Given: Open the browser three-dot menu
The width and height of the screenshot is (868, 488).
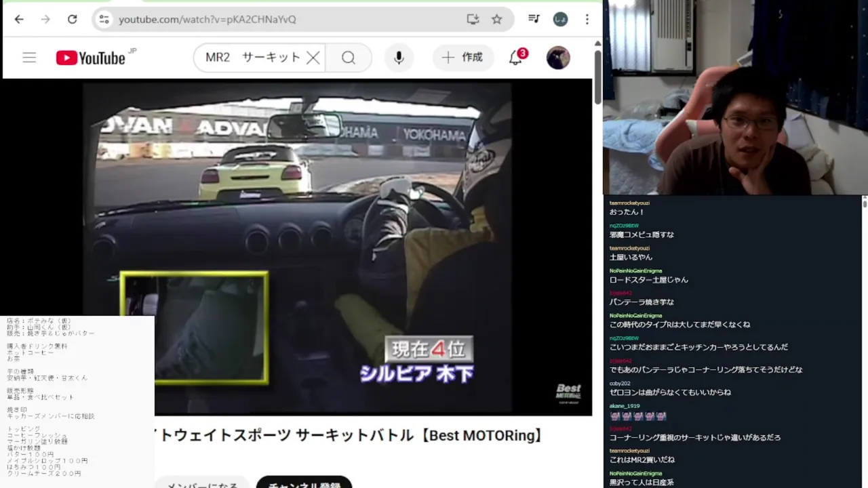Looking at the screenshot, I should coord(587,19).
